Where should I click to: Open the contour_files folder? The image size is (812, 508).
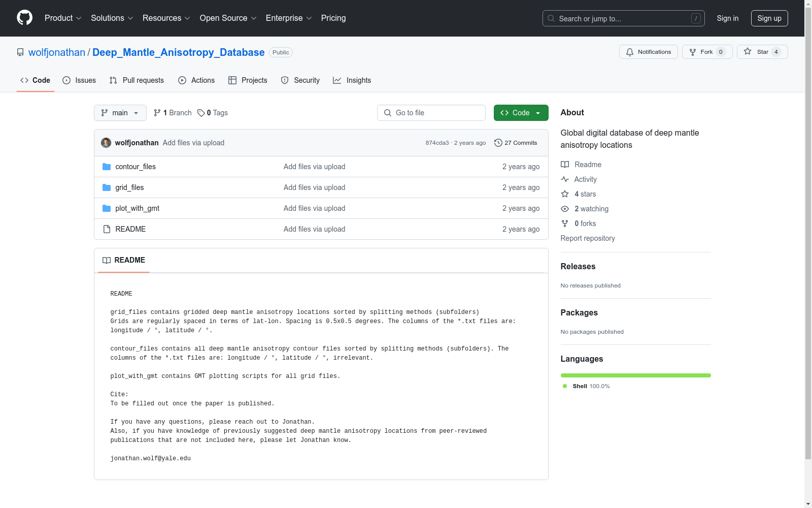[136, 167]
